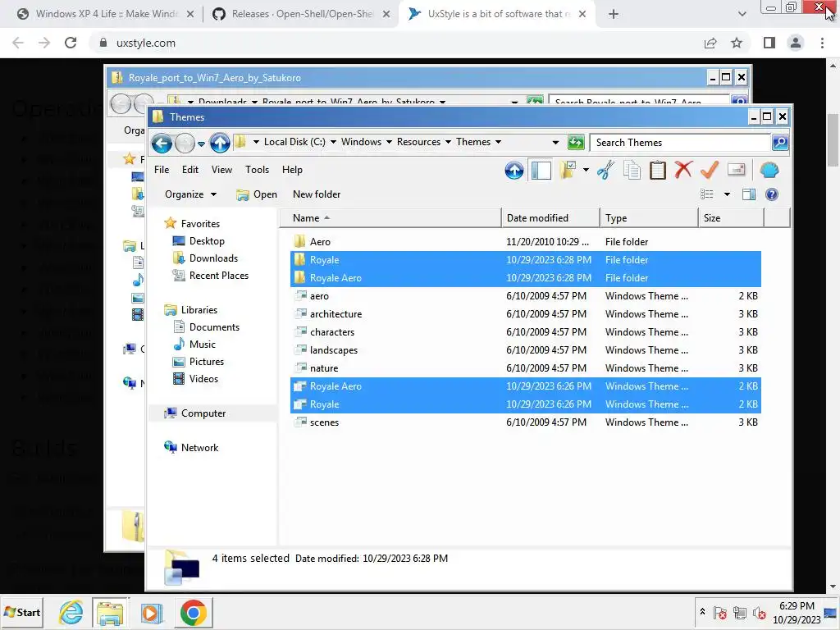
Task: Click the uxstyle.com address bar
Action: (396, 43)
